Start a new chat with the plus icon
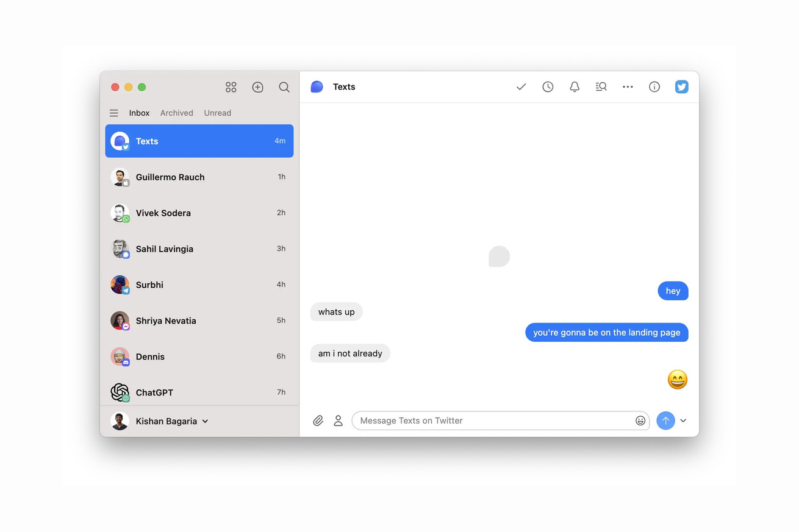This screenshot has width=799, height=532. [x=257, y=87]
